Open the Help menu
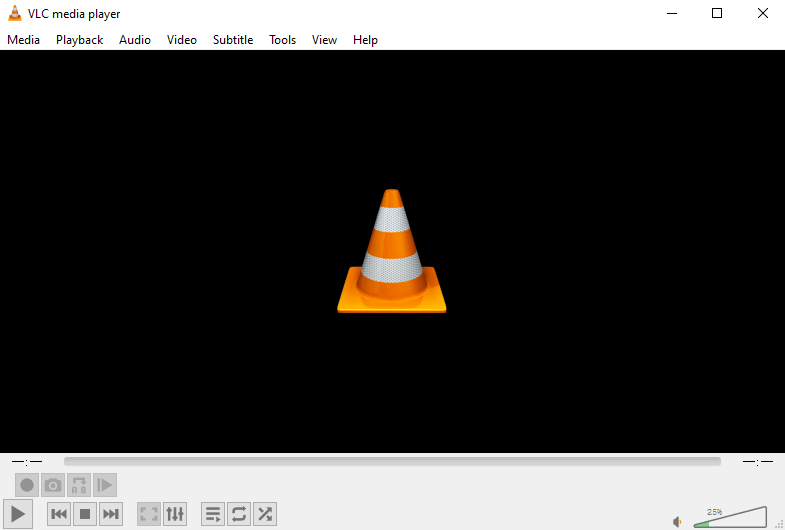Screen dimensions: 785x530 click(x=365, y=40)
